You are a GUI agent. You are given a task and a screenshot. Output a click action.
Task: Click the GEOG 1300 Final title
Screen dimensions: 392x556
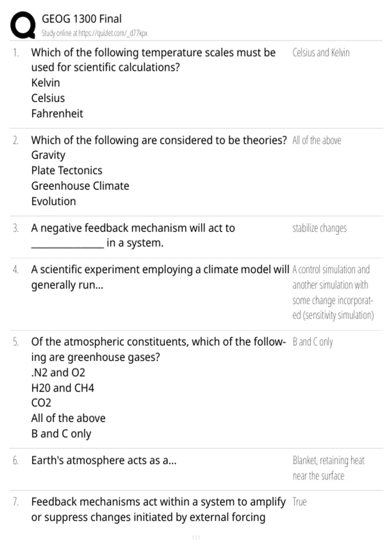[82, 19]
